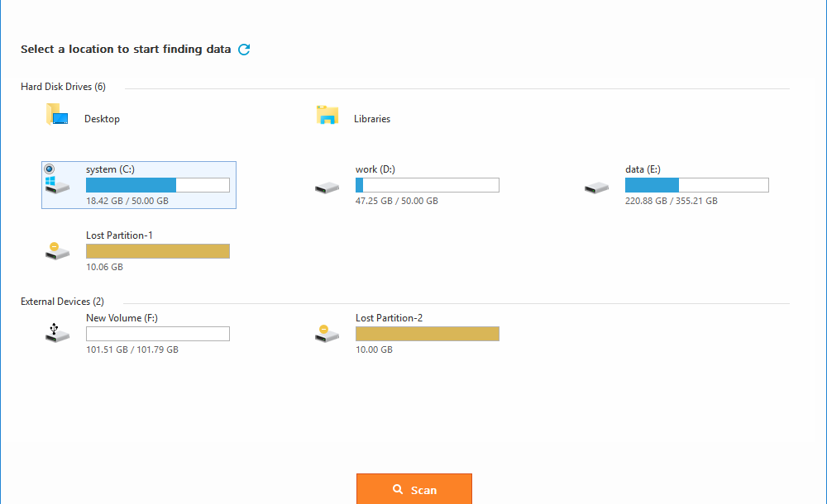Click the New Volume (F:) empty bar
Screen dimensions: 827x504
(x=157, y=334)
